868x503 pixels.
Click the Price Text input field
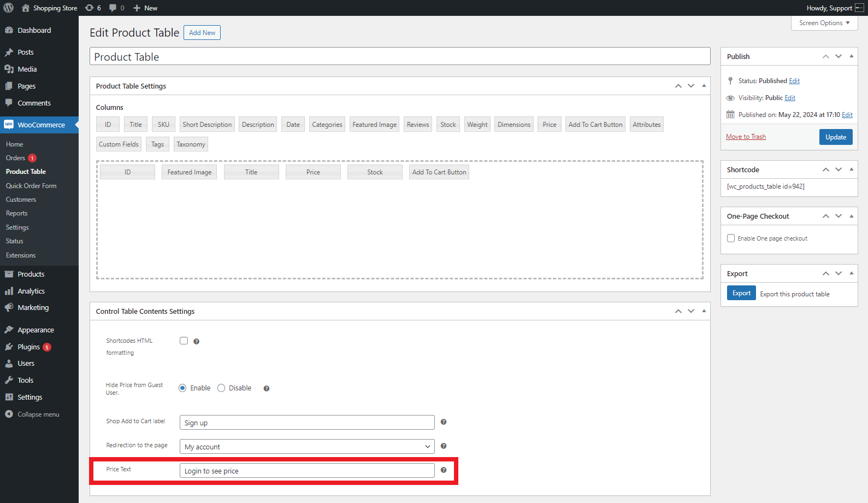[x=307, y=471]
